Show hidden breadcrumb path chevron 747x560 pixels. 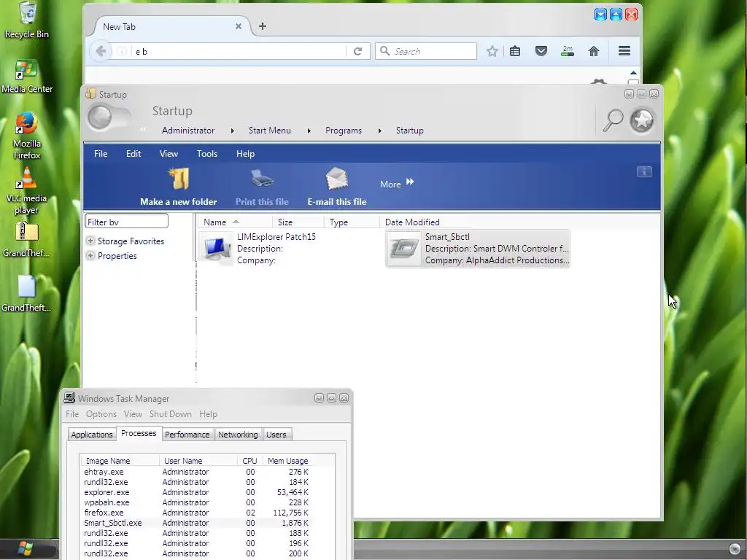coord(143,130)
